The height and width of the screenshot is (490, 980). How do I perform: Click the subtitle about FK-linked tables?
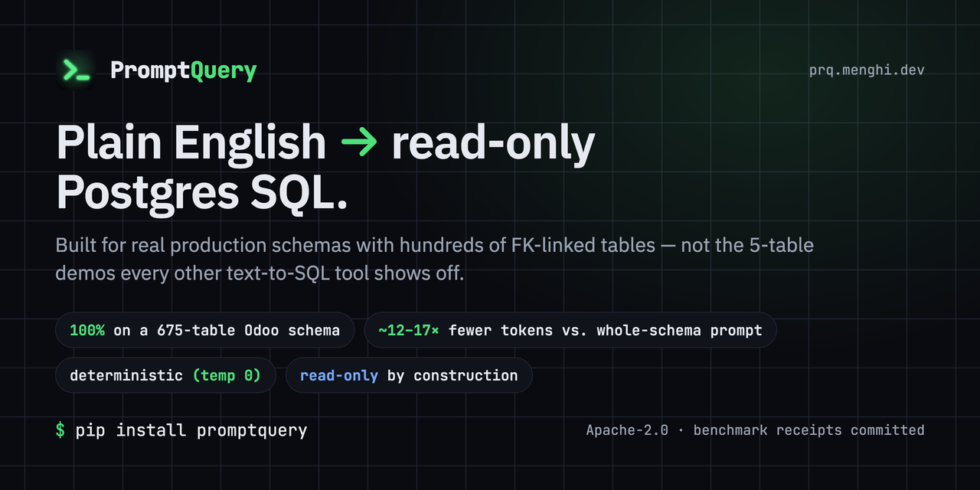(434, 259)
